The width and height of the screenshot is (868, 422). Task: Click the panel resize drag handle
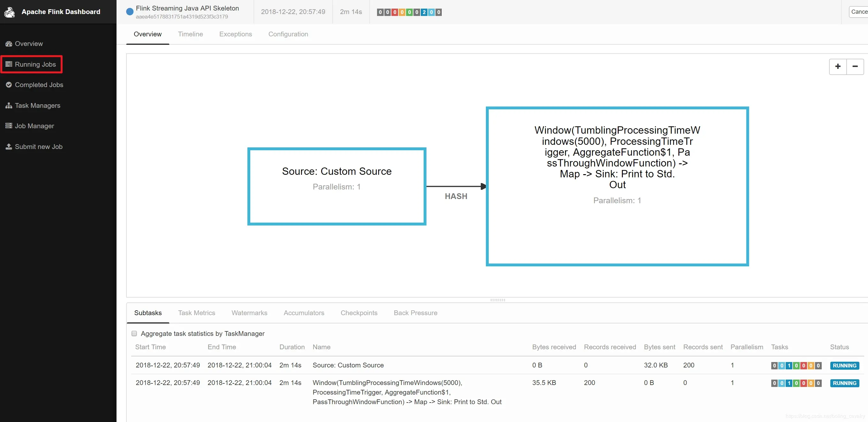tap(497, 300)
